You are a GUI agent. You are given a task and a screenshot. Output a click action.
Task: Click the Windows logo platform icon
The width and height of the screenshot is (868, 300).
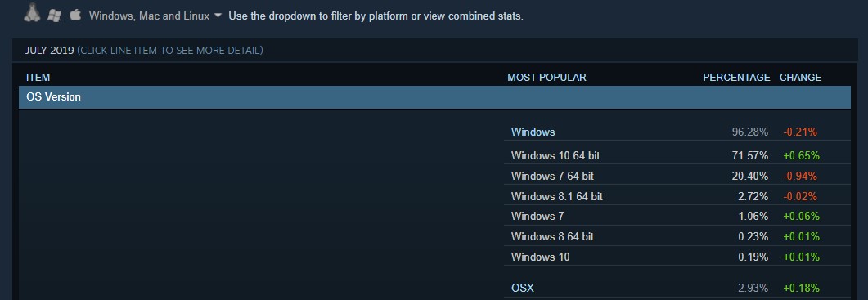(54, 16)
